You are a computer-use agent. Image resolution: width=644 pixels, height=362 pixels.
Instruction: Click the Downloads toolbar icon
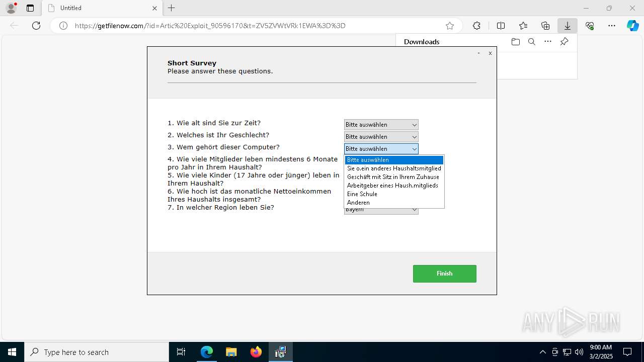pyautogui.click(x=568, y=26)
